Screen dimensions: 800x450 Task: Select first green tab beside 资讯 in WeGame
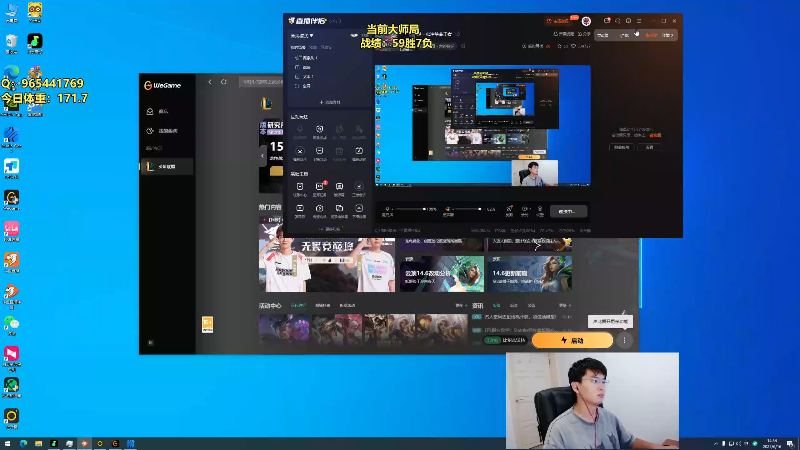(x=496, y=306)
